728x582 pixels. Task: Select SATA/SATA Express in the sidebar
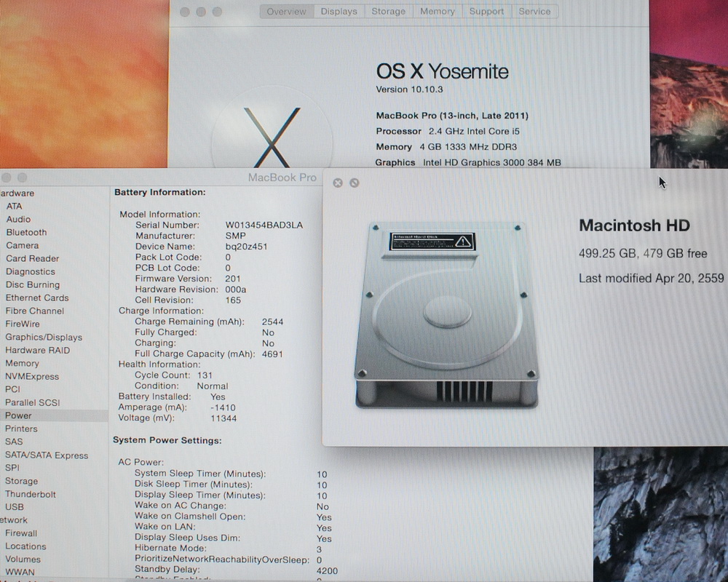click(47, 455)
